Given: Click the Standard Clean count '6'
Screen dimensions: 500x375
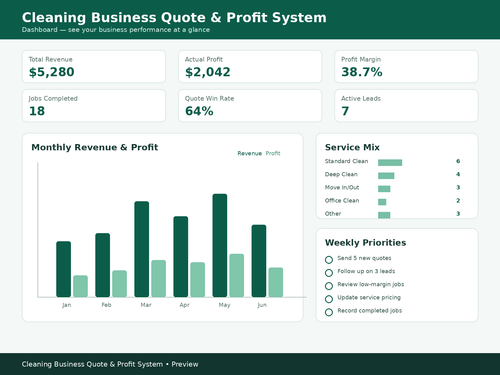Looking at the screenshot, I should [458, 161].
